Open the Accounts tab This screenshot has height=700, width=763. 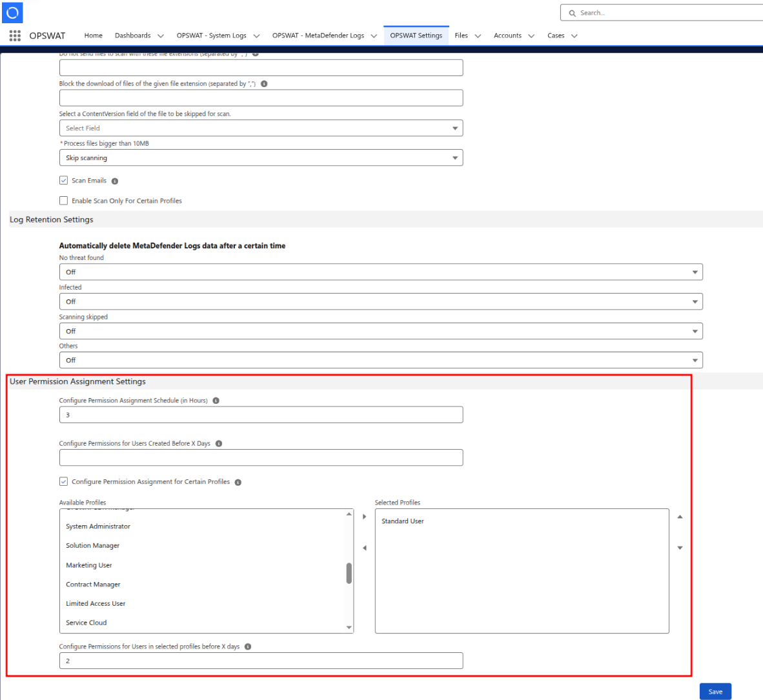[x=507, y=35]
